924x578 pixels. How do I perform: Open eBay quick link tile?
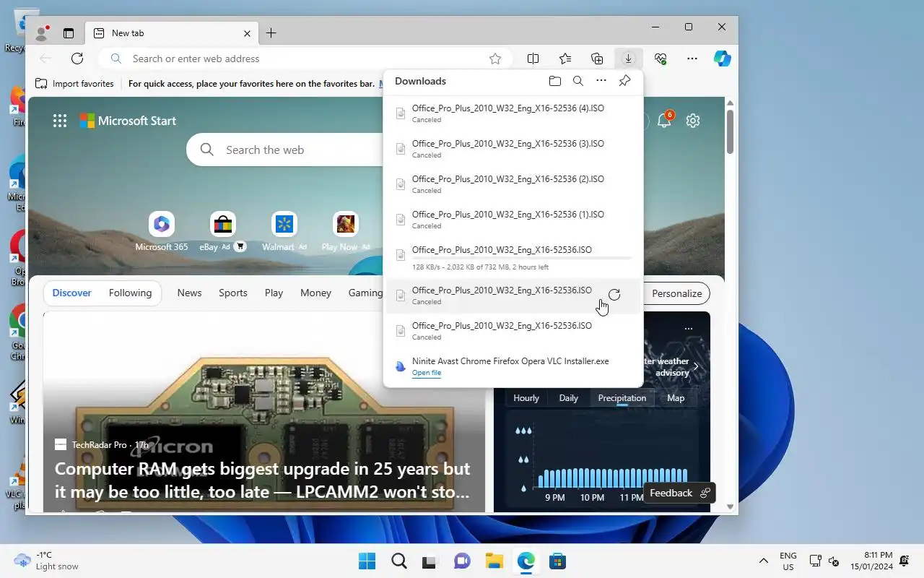222,232
